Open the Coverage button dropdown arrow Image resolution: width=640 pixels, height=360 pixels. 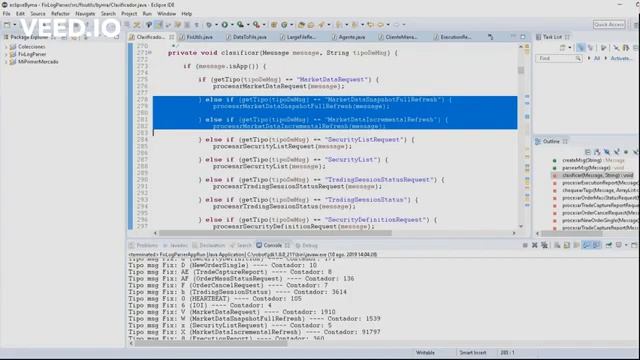(x=248, y=24)
